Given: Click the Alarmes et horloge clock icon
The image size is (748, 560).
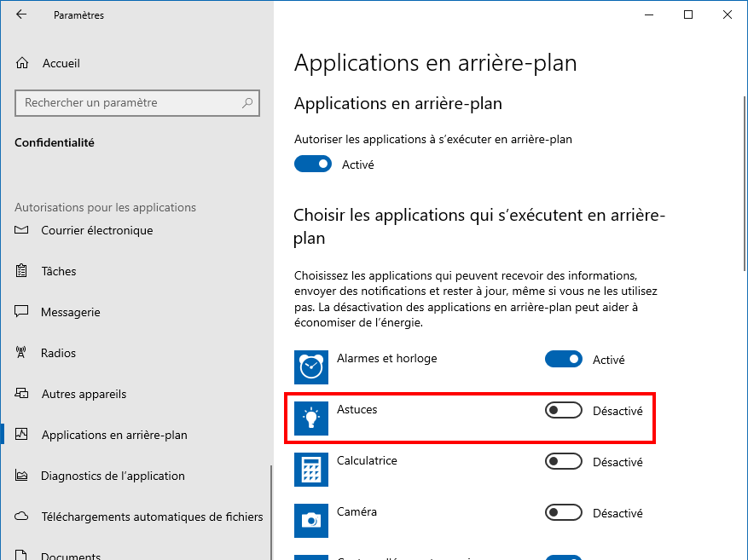Looking at the screenshot, I should pos(310,367).
